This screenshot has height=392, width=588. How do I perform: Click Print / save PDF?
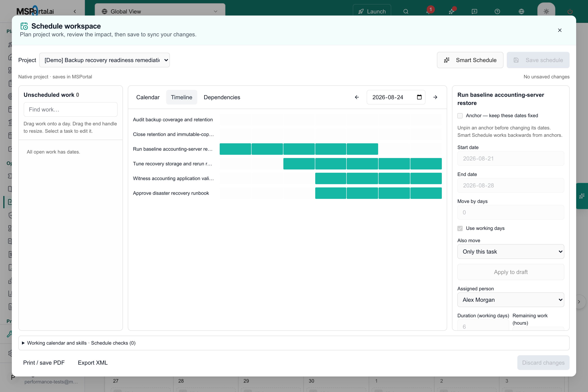click(44, 363)
